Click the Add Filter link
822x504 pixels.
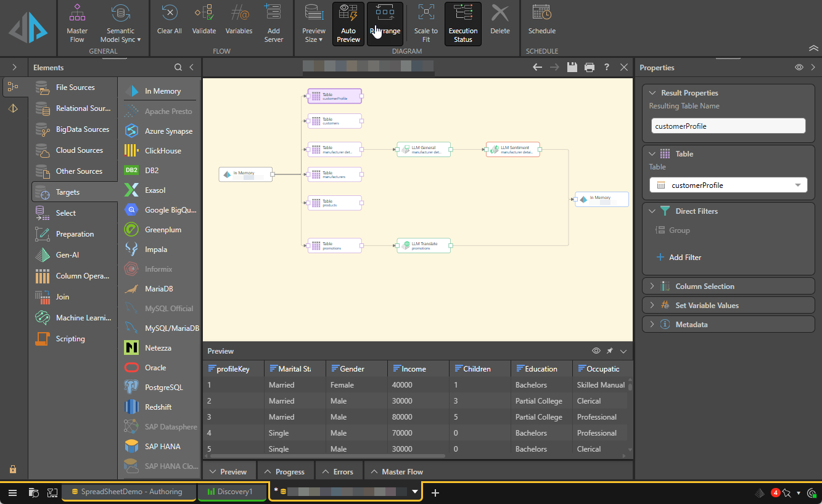tap(684, 258)
